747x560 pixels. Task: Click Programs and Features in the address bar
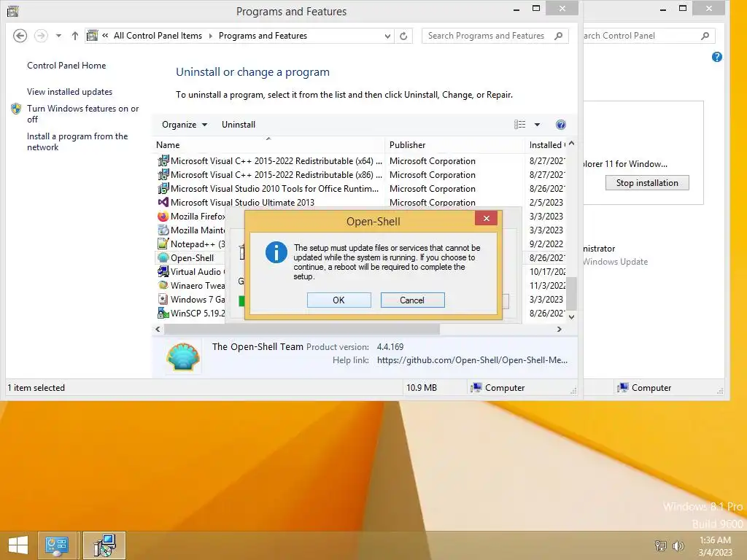click(263, 36)
